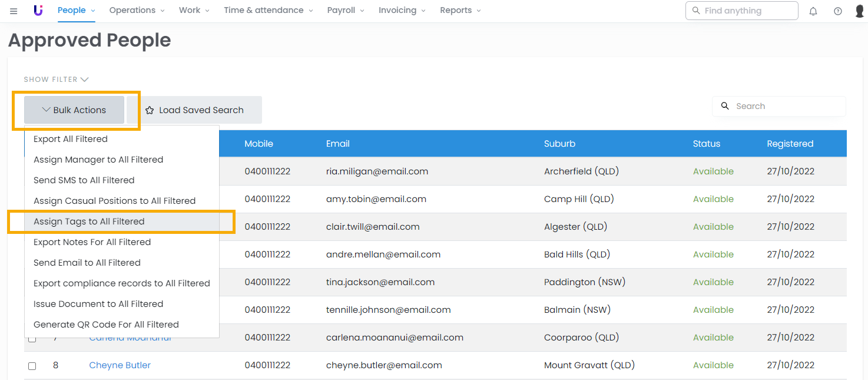Expand the Time & attendance menu
Image resolution: width=868 pixels, height=380 pixels.
[x=268, y=11]
